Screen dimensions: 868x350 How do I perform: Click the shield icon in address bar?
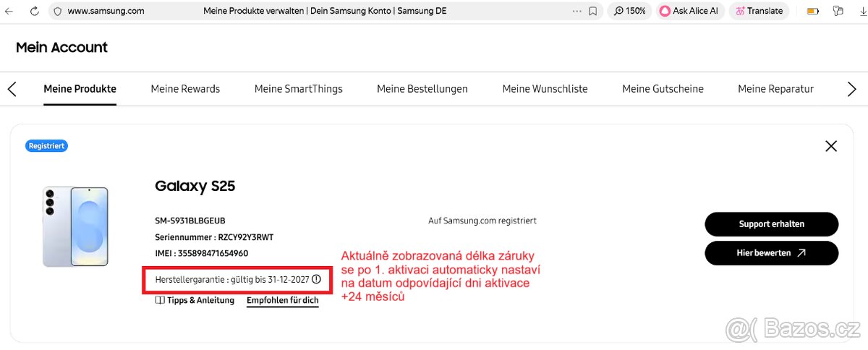pos(58,12)
